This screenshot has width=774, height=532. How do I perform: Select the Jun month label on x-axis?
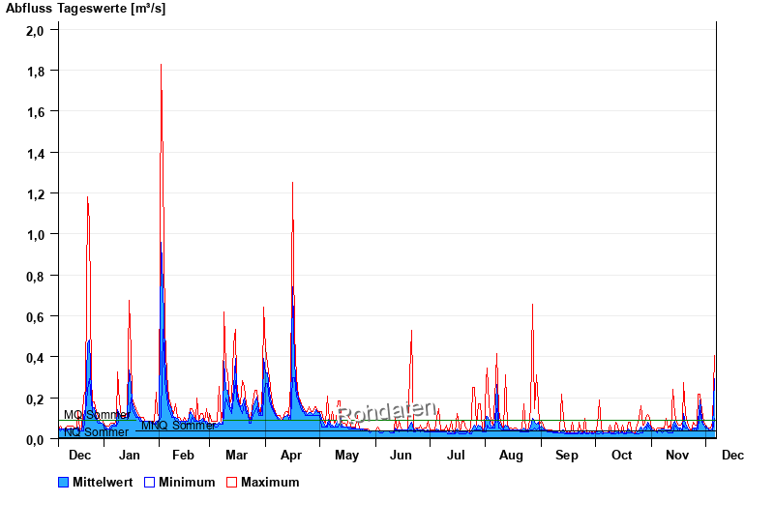401,456
